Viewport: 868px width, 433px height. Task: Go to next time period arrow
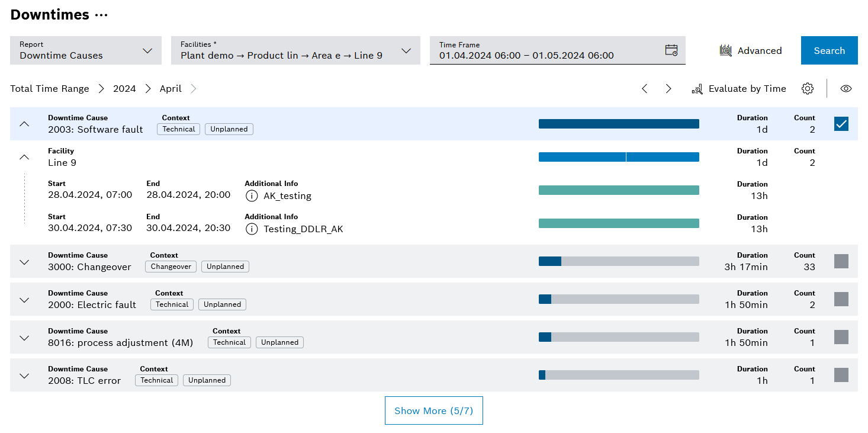pos(668,89)
